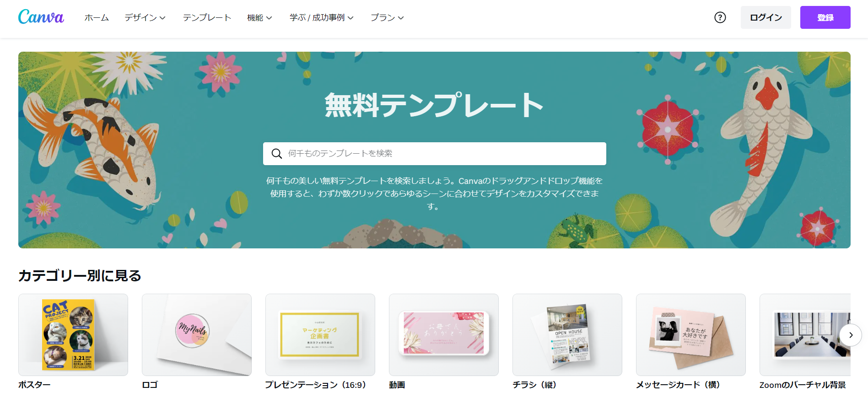
Task: Expand the 学ぶ / 成功事例 dropdown
Action: (322, 17)
